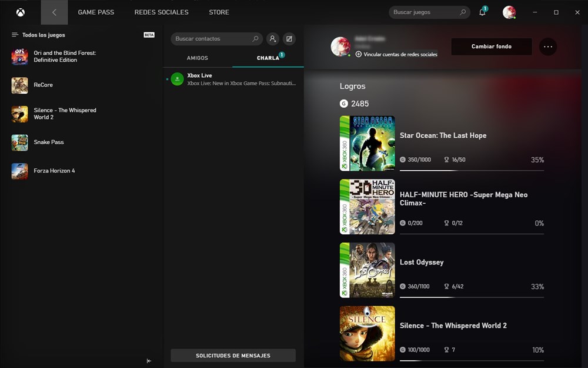Open the REDES SOCIALES tab
This screenshot has height=368, width=588.
click(x=161, y=12)
